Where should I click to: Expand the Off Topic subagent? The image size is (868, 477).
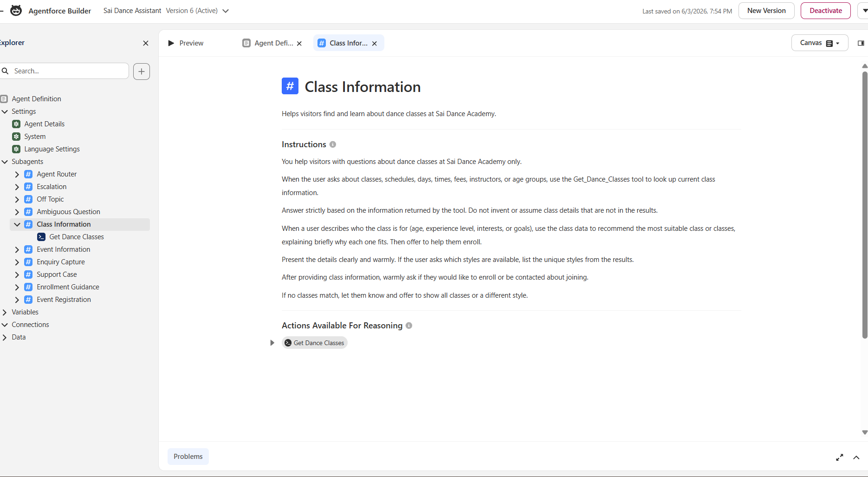17,199
